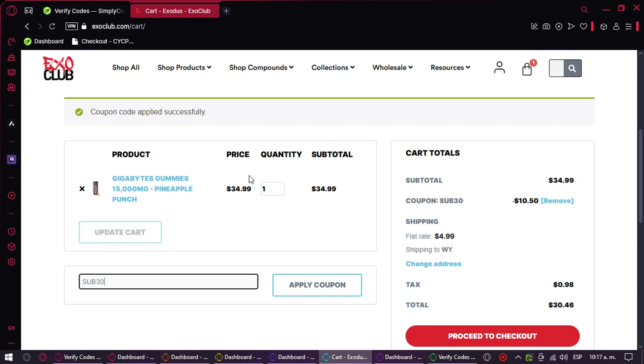Click the send/play arrow toolbar icon
This screenshot has width=644, height=364.
[571, 26]
